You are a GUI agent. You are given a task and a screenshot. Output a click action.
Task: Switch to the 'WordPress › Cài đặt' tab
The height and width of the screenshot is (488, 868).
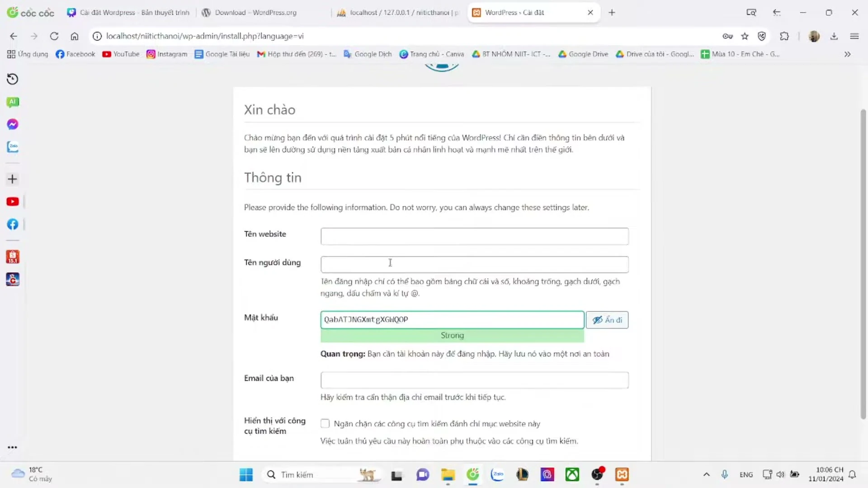tap(515, 12)
